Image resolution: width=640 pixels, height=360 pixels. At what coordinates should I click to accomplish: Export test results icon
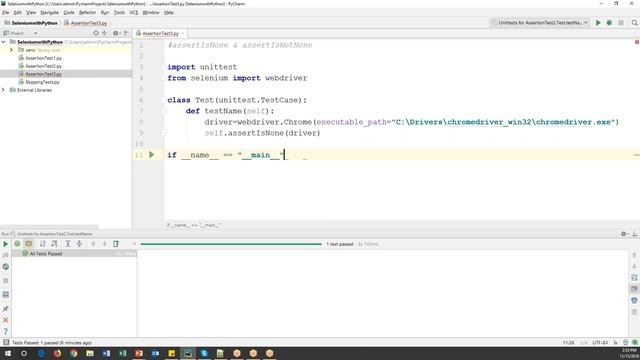point(116,244)
